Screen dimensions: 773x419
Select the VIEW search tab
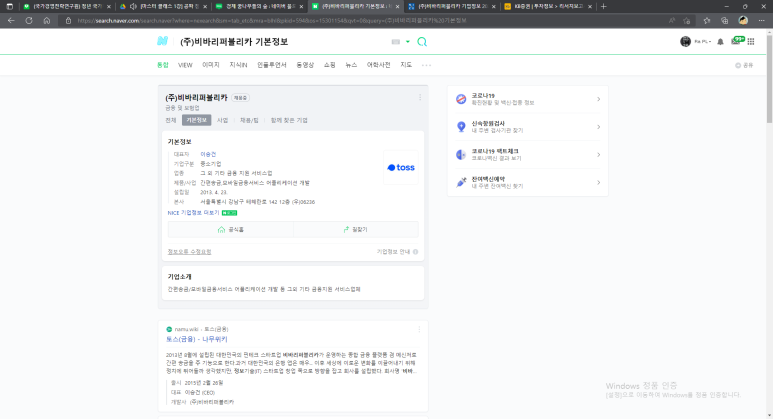coord(185,65)
